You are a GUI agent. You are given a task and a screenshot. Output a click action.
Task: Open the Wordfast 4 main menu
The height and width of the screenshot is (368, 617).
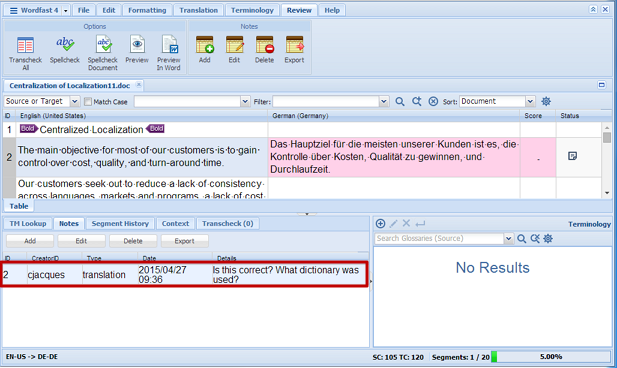pos(34,11)
